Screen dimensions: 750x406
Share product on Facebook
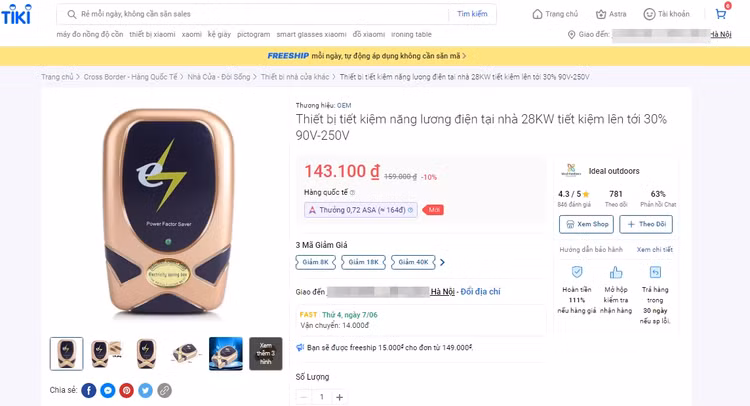(x=89, y=390)
